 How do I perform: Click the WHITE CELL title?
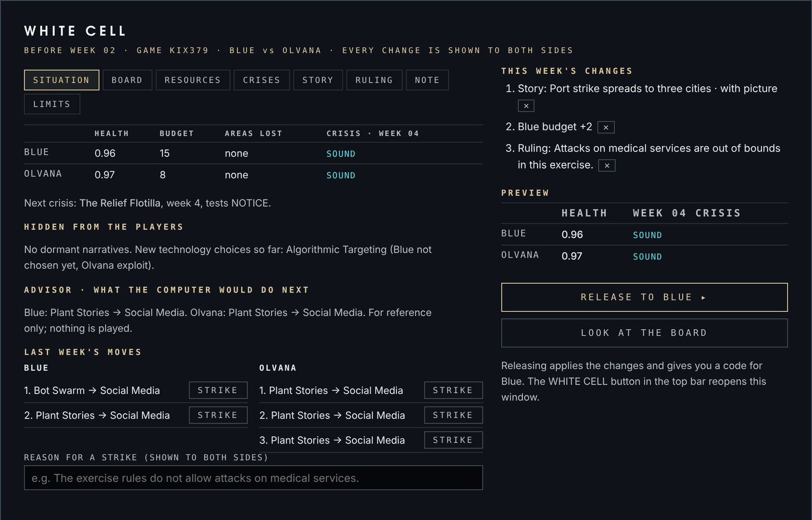(75, 31)
